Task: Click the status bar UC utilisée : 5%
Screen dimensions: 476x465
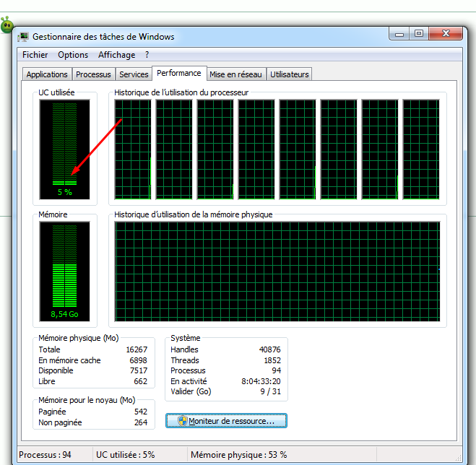Action: (126, 455)
